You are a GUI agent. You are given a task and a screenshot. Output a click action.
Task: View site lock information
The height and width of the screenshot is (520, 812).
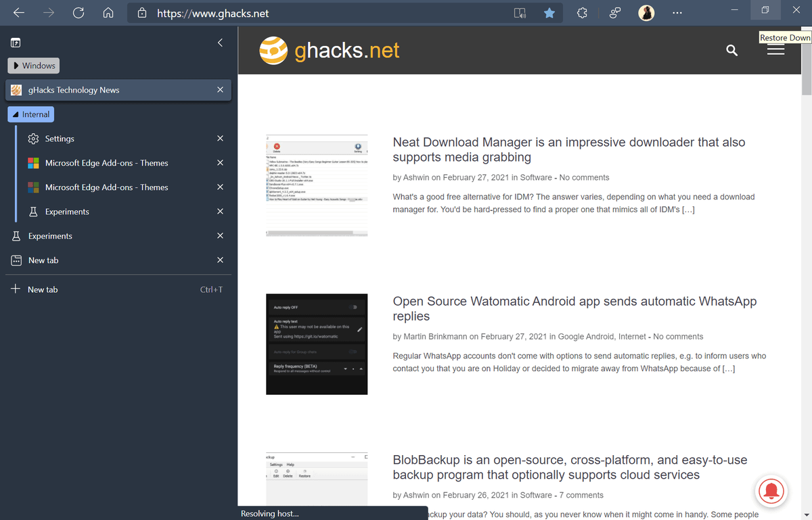click(141, 13)
